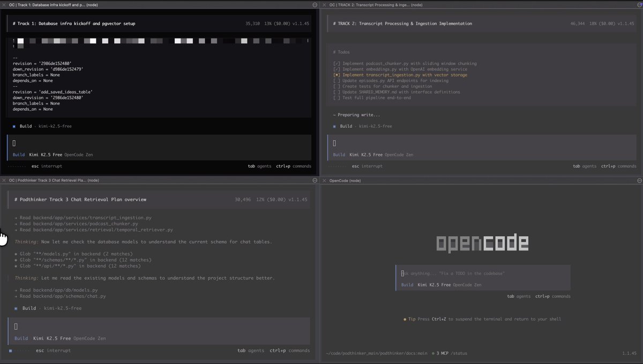The width and height of the screenshot is (643, 364).
Task: Check todo 'Update SHARED_MEMORY.md with interface definitions'
Action: click(337, 92)
